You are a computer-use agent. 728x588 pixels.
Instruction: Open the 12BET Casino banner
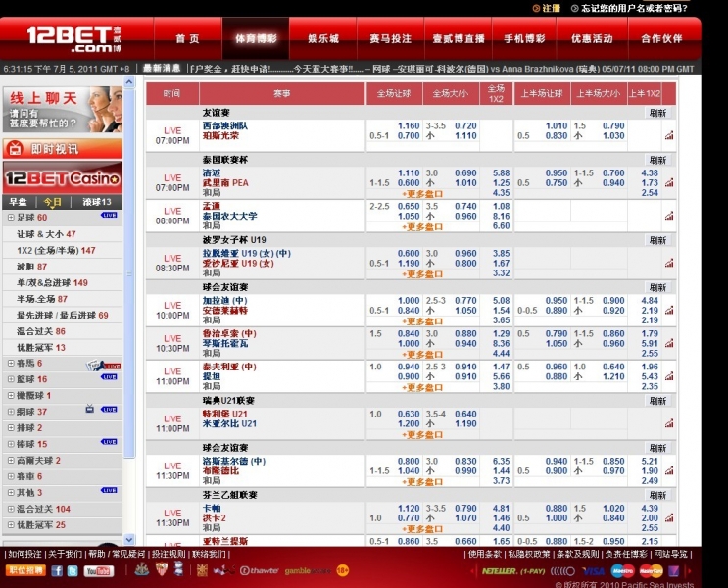pyautogui.click(x=63, y=178)
